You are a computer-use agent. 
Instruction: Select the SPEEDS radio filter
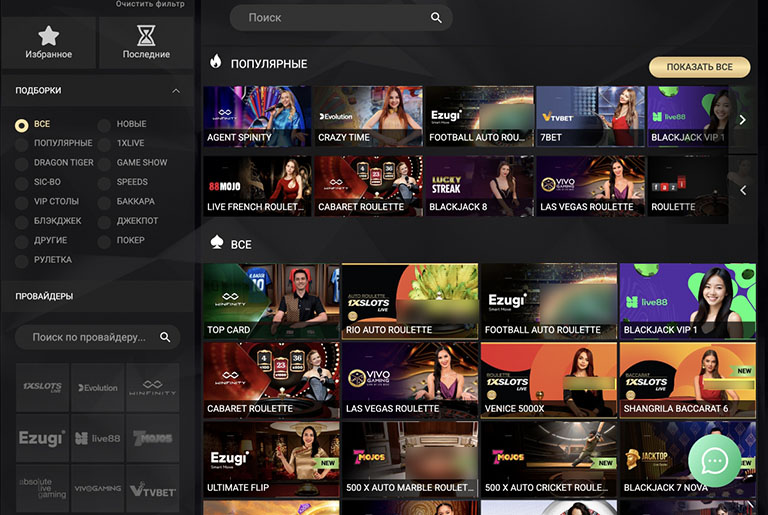[104, 183]
